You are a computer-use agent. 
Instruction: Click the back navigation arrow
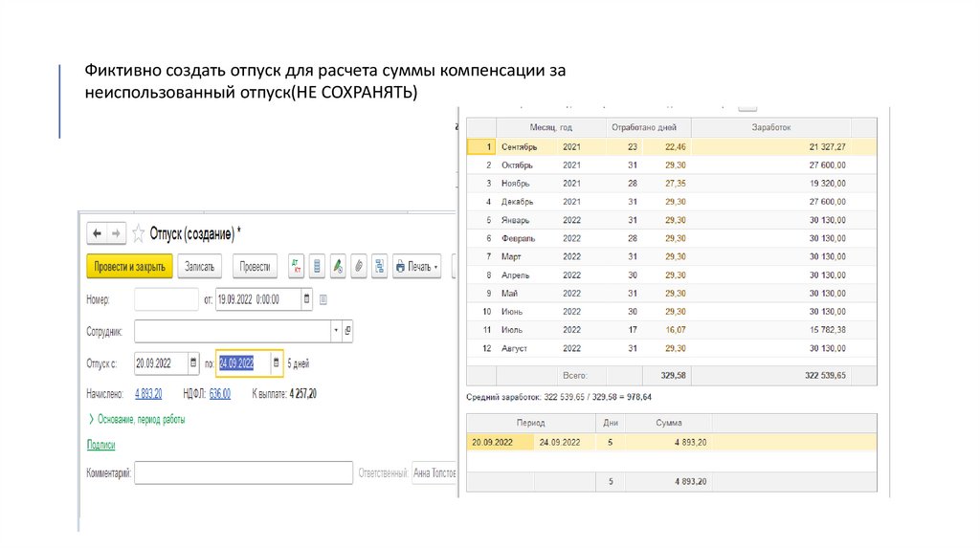pos(97,232)
